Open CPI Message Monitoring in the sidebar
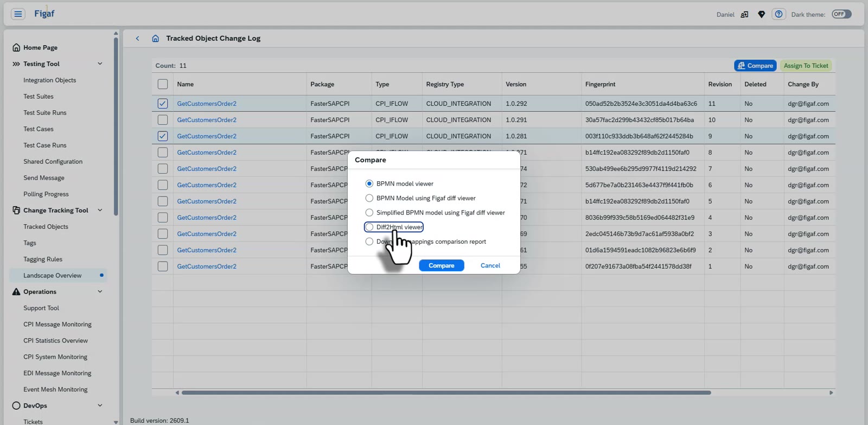 [58, 325]
